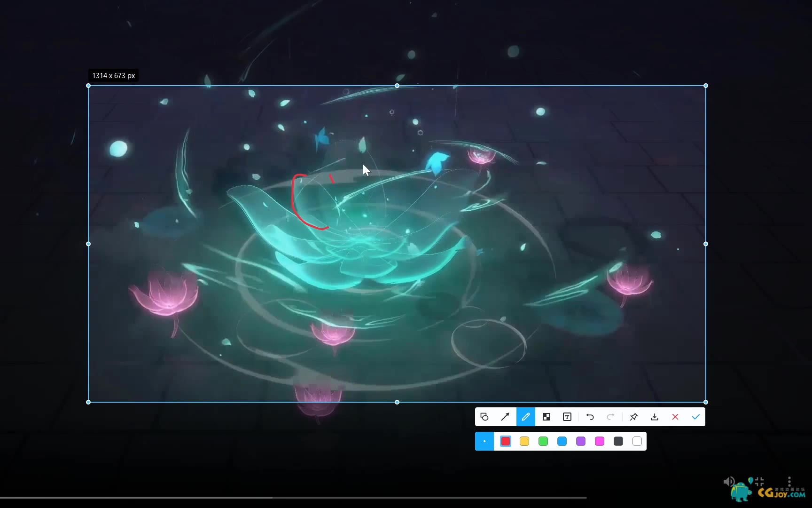Select the mosaic blur tool
The image size is (812, 508).
point(547,417)
